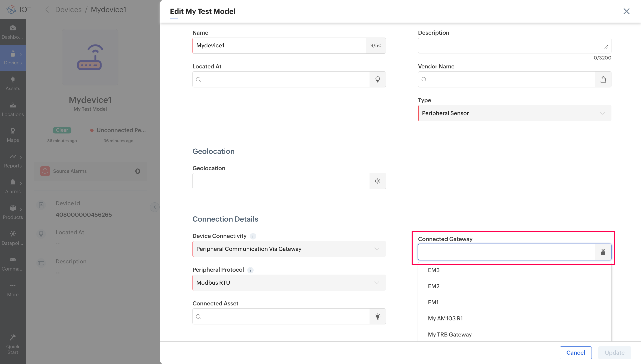Click into the Description text area

(510, 46)
